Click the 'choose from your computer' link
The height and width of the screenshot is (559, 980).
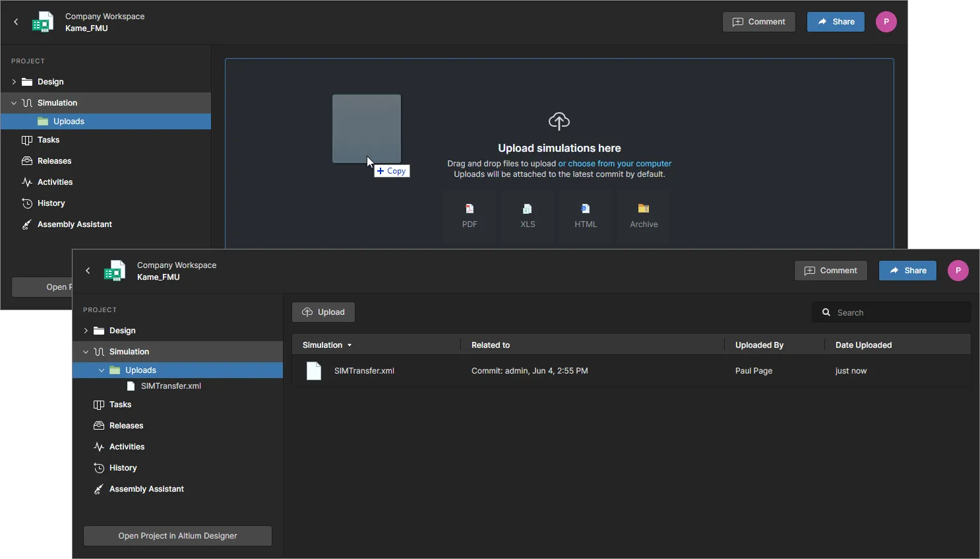pos(615,164)
